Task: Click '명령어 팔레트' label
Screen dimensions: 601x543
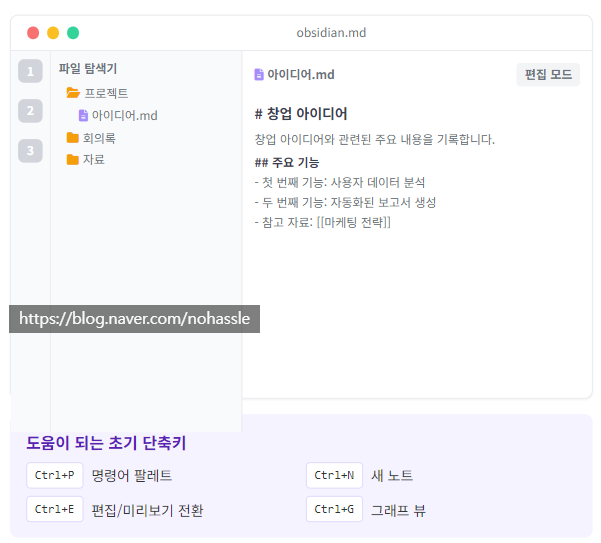Action: pos(132,476)
